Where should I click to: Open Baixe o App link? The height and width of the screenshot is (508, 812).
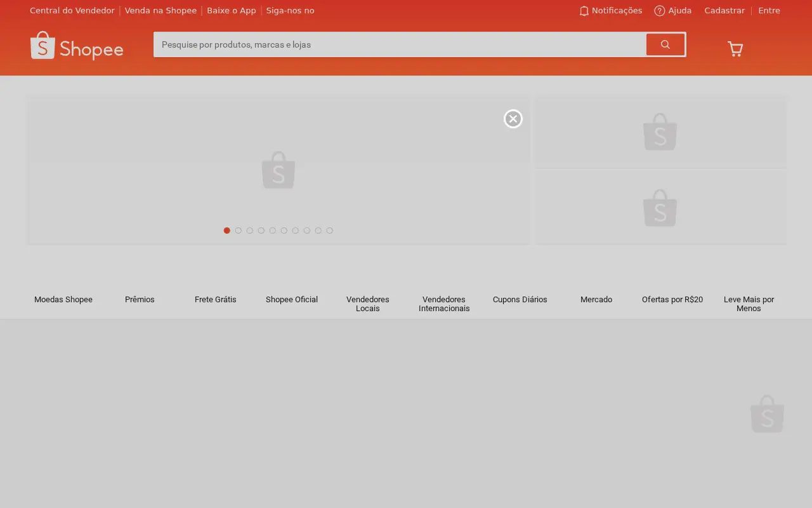(232, 11)
